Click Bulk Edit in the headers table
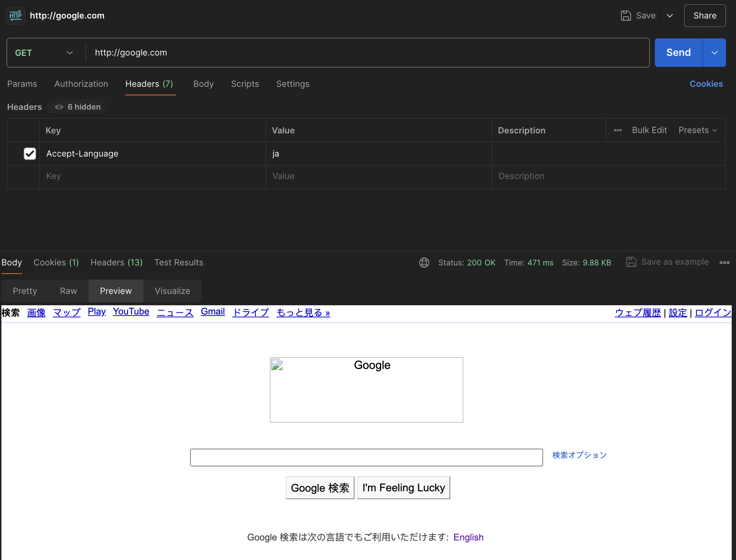This screenshot has height=560, width=736. [649, 130]
